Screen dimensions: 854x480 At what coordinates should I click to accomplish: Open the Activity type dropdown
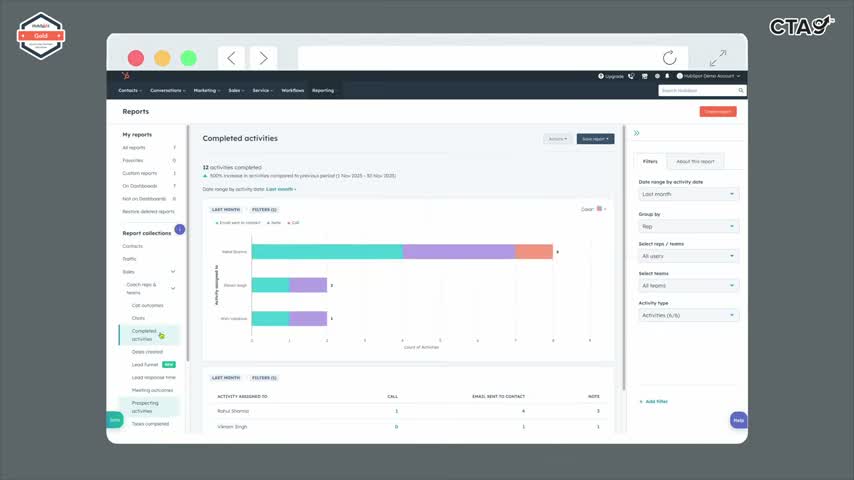coord(688,315)
